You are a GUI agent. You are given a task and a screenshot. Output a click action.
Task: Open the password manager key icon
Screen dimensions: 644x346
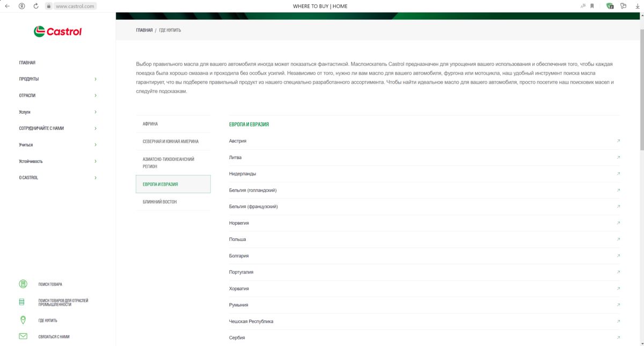click(623, 6)
